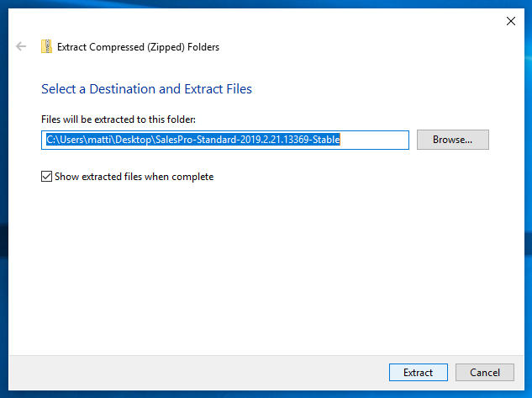Open the Browse... folder picker
The width and height of the screenshot is (532, 398).
453,140
